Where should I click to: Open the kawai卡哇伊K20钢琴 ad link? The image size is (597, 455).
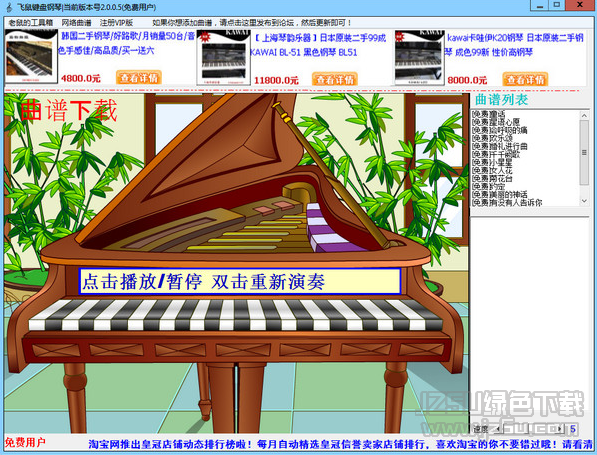click(x=514, y=45)
